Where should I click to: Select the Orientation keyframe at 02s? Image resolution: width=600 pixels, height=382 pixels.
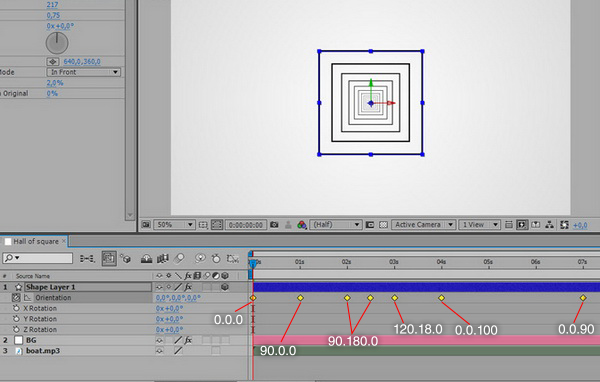coord(347,298)
